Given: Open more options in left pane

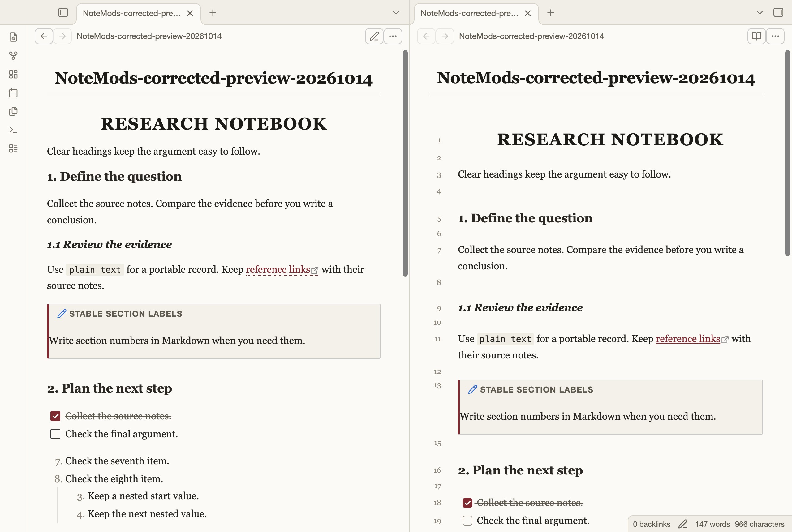Looking at the screenshot, I should tap(393, 36).
